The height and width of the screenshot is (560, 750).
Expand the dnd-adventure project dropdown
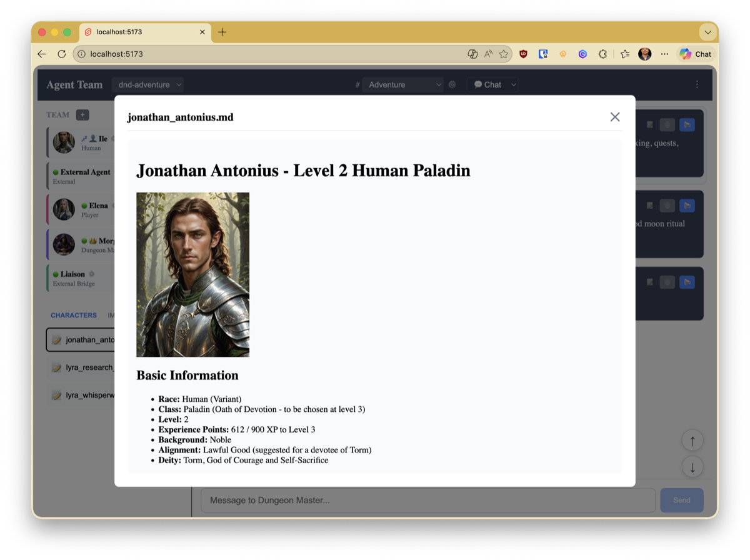coord(147,84)
